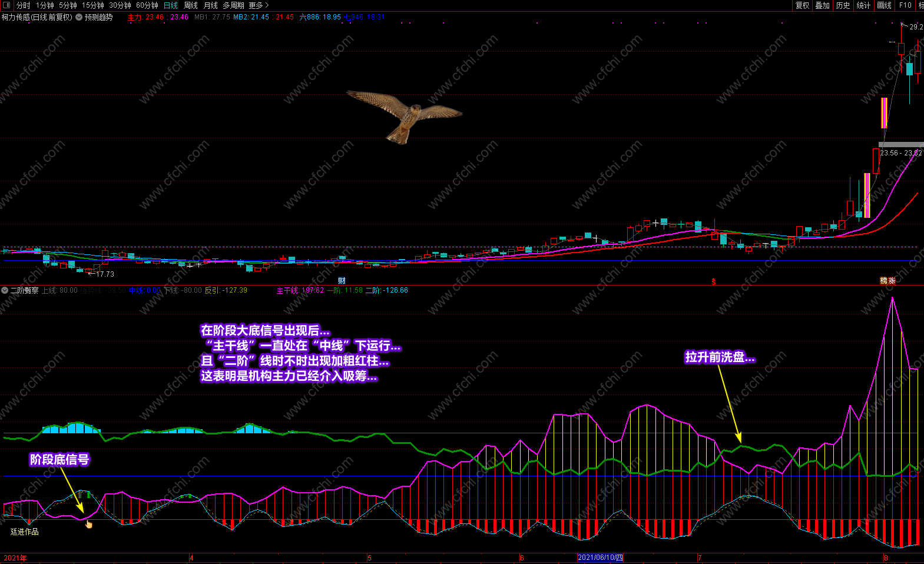Screen dimensions: 924x564
Task: Open the 画线 drawing tools
Action: (x=884, y=5)
